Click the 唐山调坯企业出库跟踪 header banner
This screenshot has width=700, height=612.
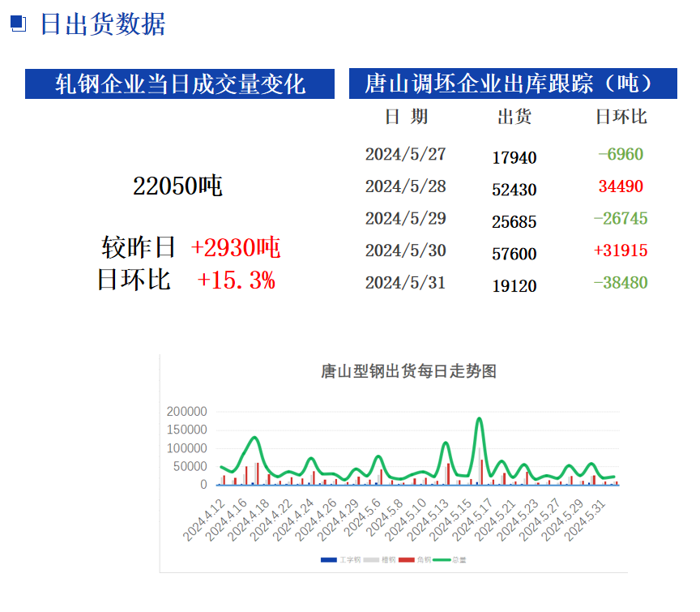(x=512, y=83)
